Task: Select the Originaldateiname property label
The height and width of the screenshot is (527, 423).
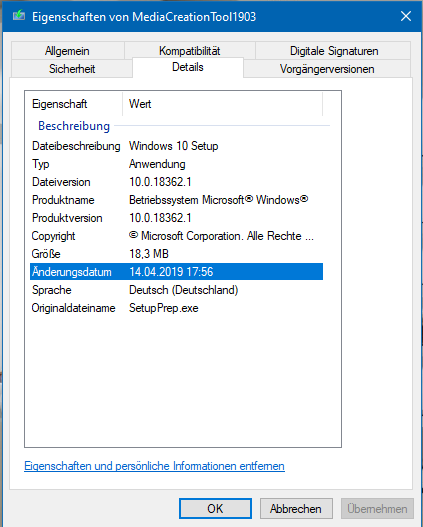Action: pos(74,308)
